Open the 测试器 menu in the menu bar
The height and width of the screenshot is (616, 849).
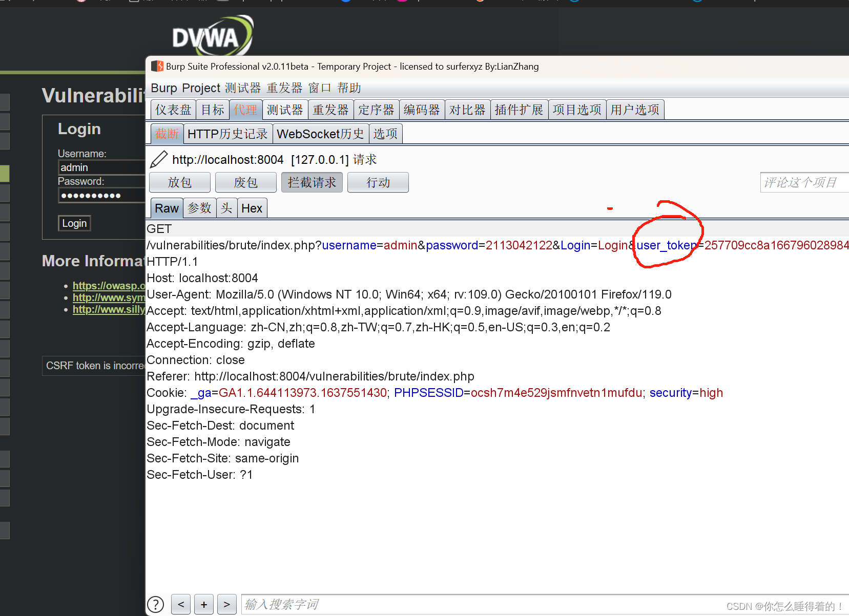point(243,88)
